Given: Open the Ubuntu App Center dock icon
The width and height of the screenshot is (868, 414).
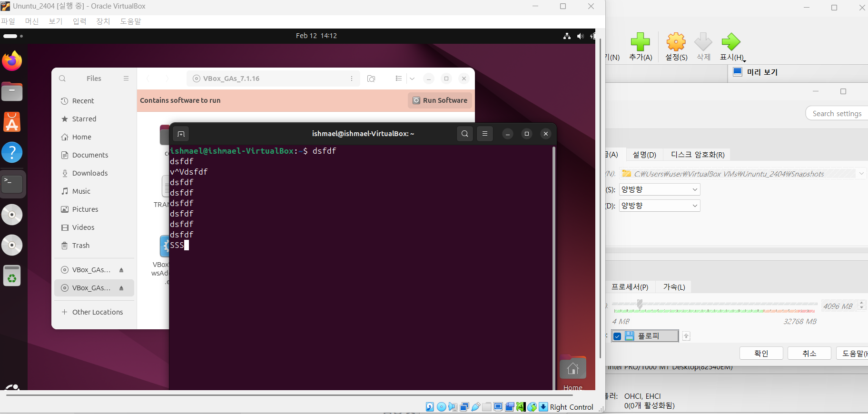Looking at the screenshot, I should (x=12, y=122).
